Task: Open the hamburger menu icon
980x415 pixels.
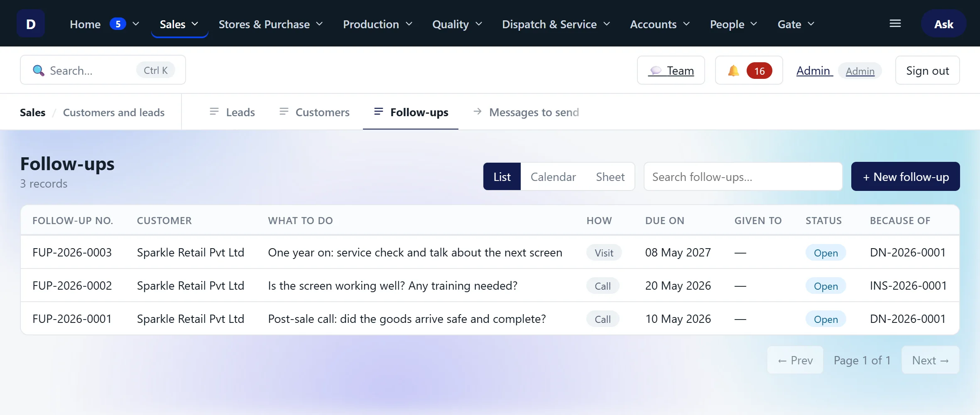Action: (x=895, y=24)
